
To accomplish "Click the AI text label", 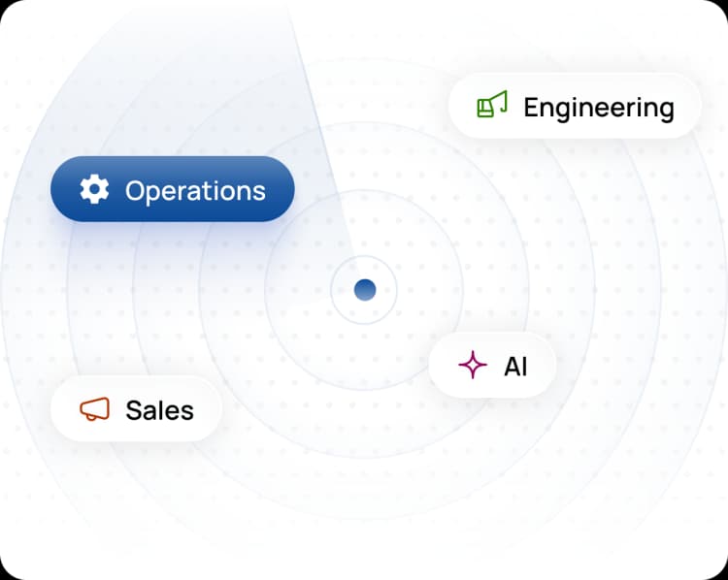I will (515, 367).
